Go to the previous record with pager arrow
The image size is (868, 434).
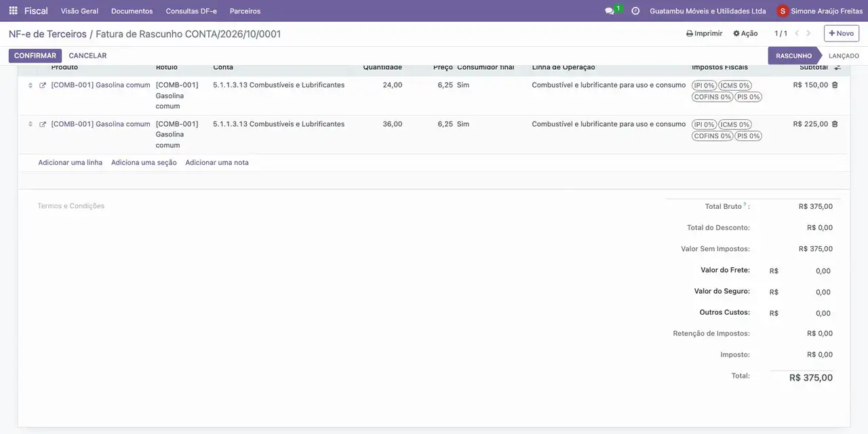click(797, 33)
